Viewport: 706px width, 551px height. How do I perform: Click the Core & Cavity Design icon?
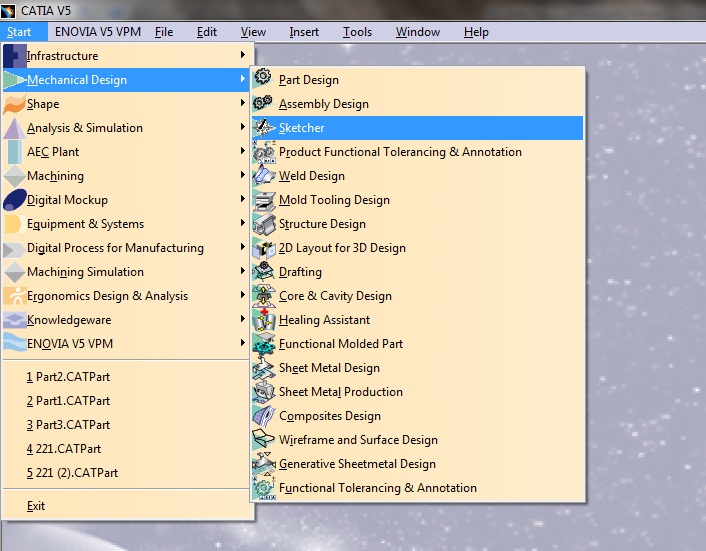click(x=263, y=296)
